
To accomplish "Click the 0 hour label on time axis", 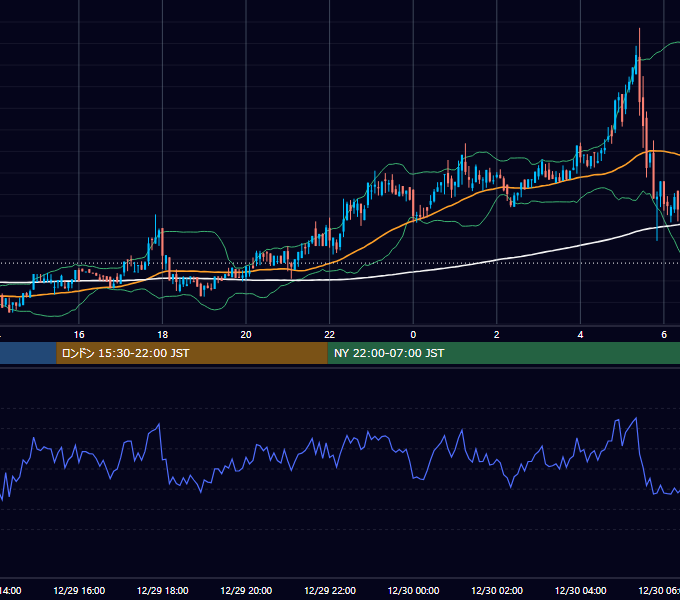I will [413, 335].
